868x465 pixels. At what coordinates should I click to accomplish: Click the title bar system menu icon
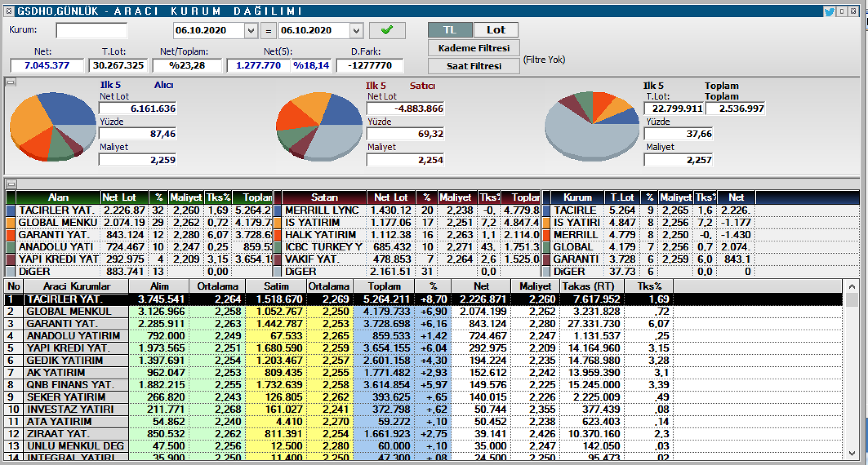click(x=9, y=11)
